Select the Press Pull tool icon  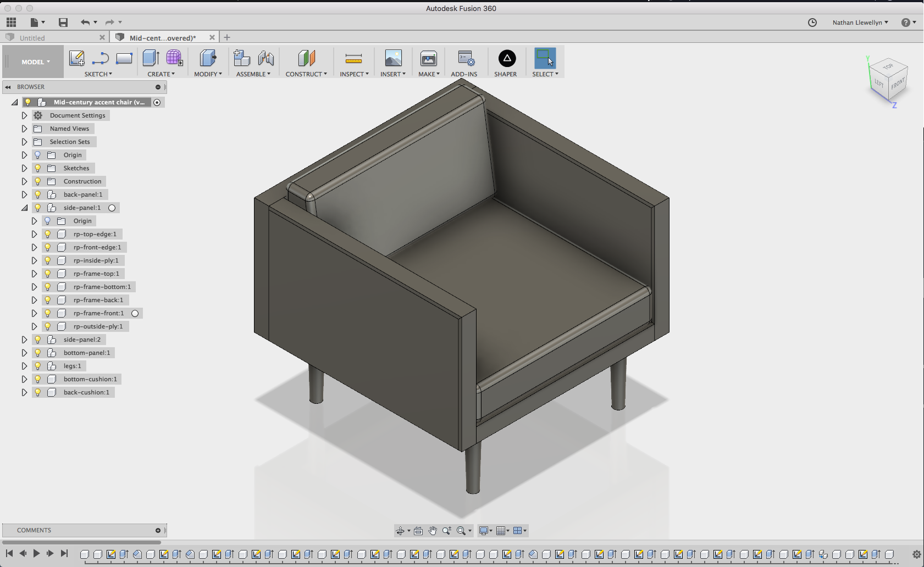[x=208, y=58]
